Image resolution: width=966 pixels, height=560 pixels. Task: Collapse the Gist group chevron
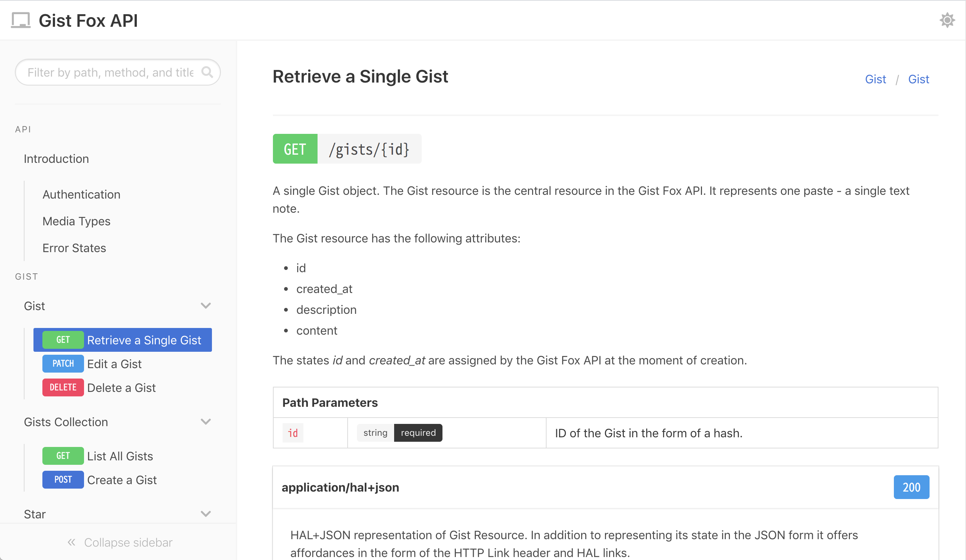206,306
